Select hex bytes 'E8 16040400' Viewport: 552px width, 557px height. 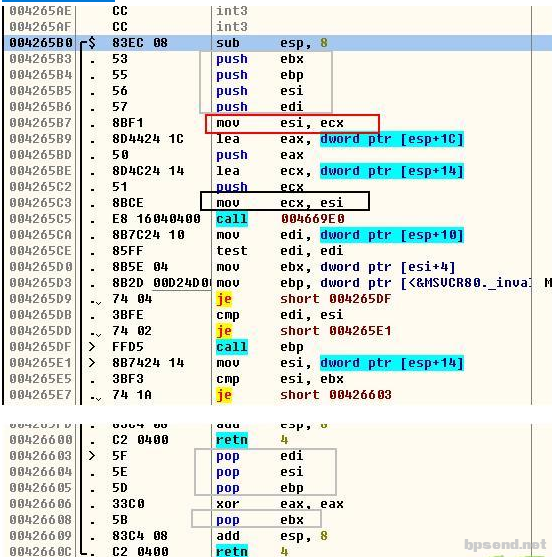(x=156, y=219)
